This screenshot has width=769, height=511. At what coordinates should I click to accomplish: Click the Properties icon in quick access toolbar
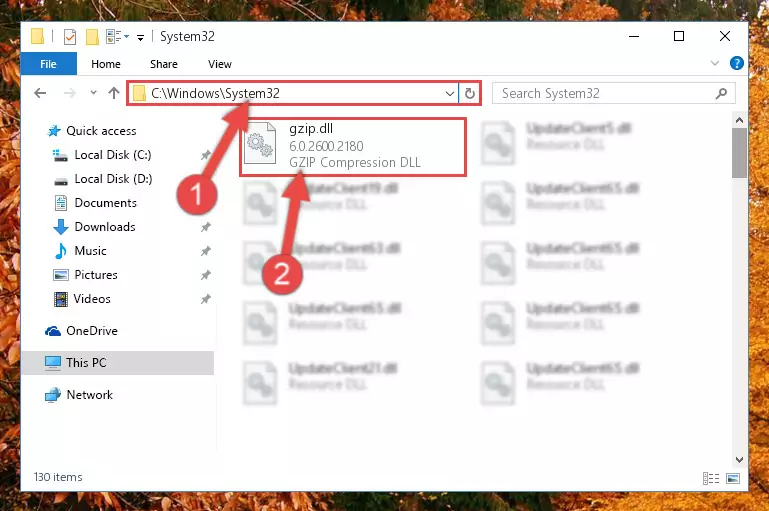coord(70,37)
